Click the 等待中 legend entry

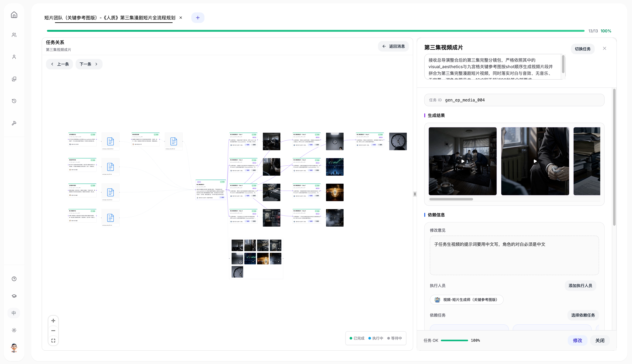395,338
